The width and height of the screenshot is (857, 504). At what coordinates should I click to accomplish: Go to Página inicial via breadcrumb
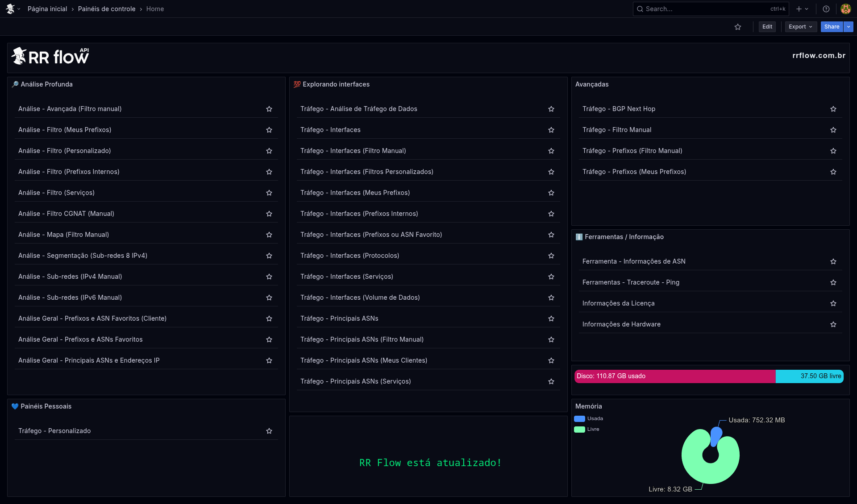tap(47, 8)
